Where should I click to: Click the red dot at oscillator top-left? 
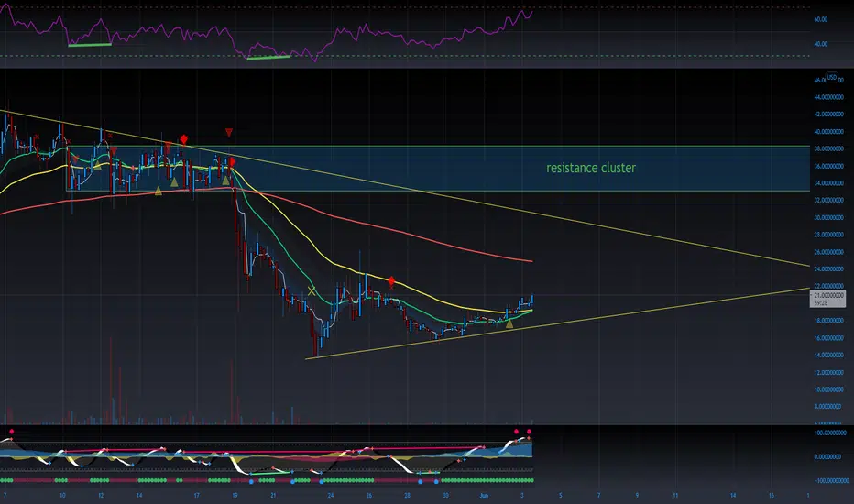click(x=11, y=431)
